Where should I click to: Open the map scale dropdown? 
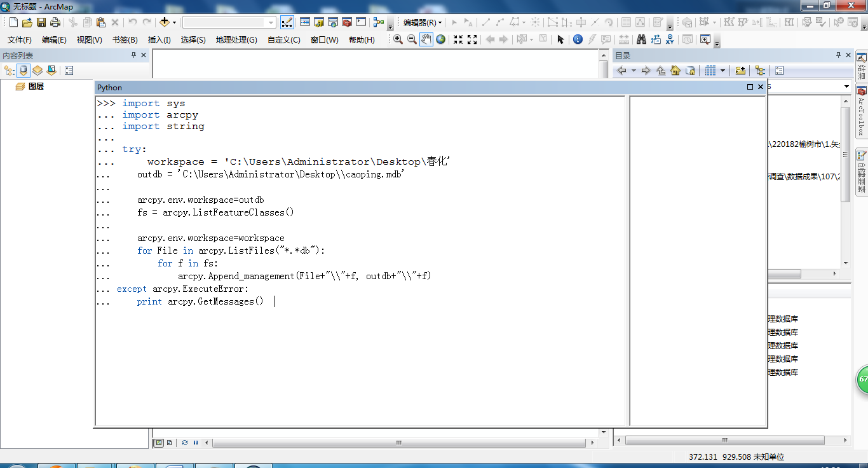(x=229, y=22)
